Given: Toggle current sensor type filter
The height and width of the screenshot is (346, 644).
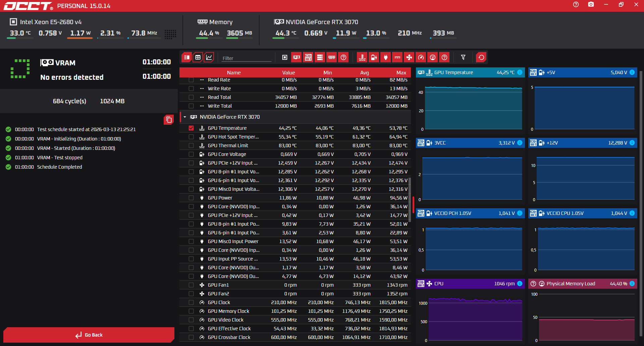Looking at the screenshot, I should [397, 57].
